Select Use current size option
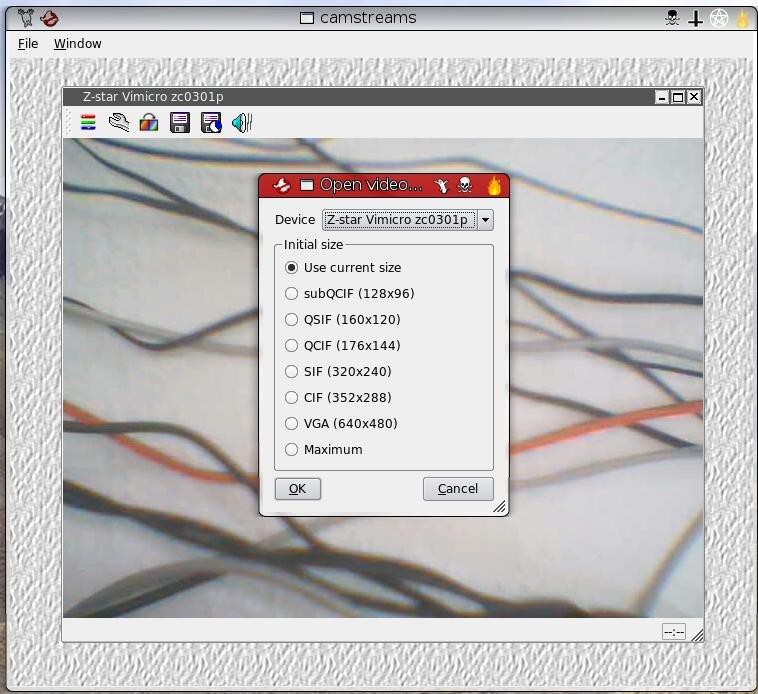 tap(343, 267)
